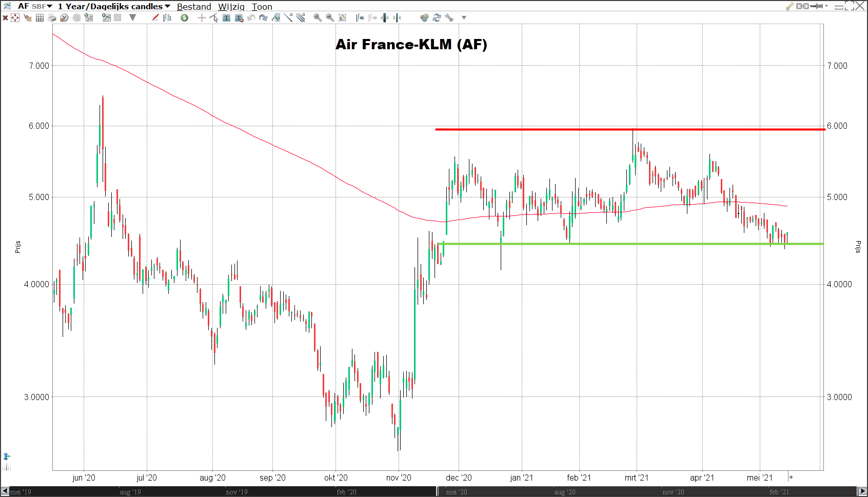Image resolution: width=868 pixels, height=497 pixels.
Task: Click the four-arrow move icon
Action: click(x=15, y=18)
